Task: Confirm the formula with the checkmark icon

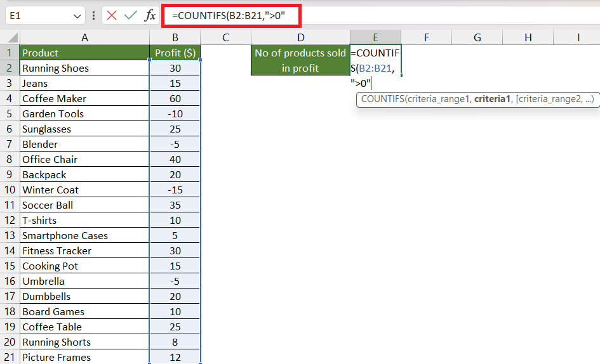Action: point(131,16)
